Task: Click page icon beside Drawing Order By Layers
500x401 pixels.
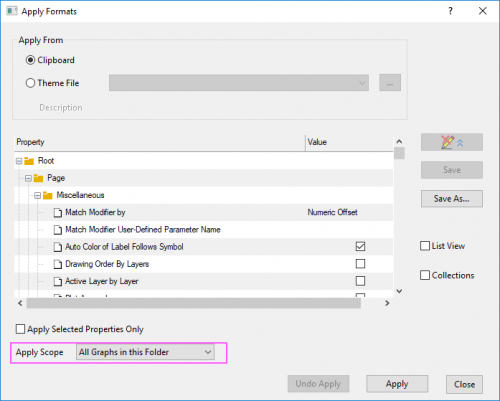Action: (x=58, y=264)
